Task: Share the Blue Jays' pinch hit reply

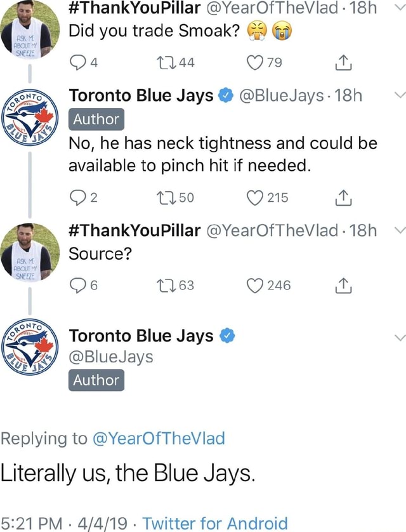Action: point(343,197)
